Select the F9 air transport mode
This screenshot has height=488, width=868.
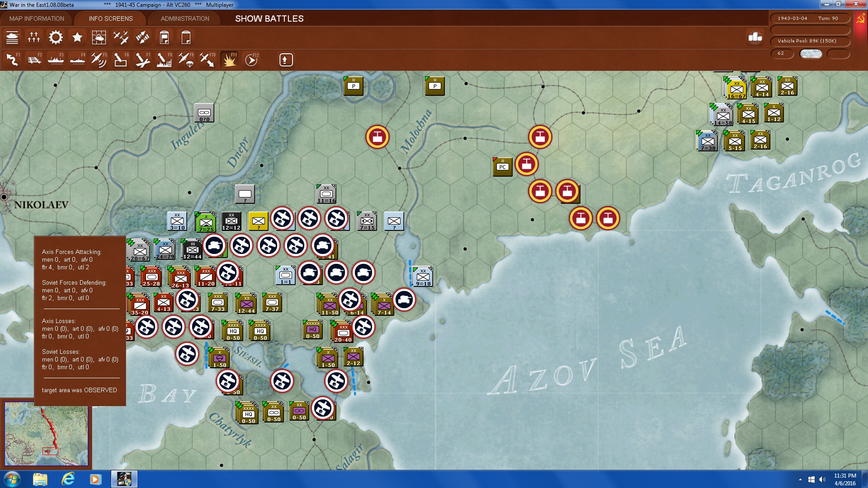point(186,60)
